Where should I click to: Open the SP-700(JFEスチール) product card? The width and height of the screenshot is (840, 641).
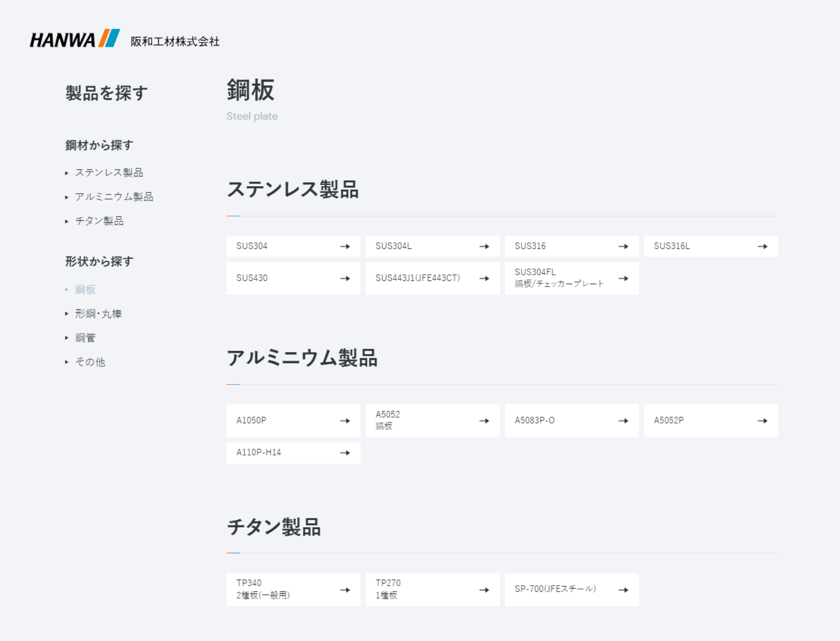point(572,589)
